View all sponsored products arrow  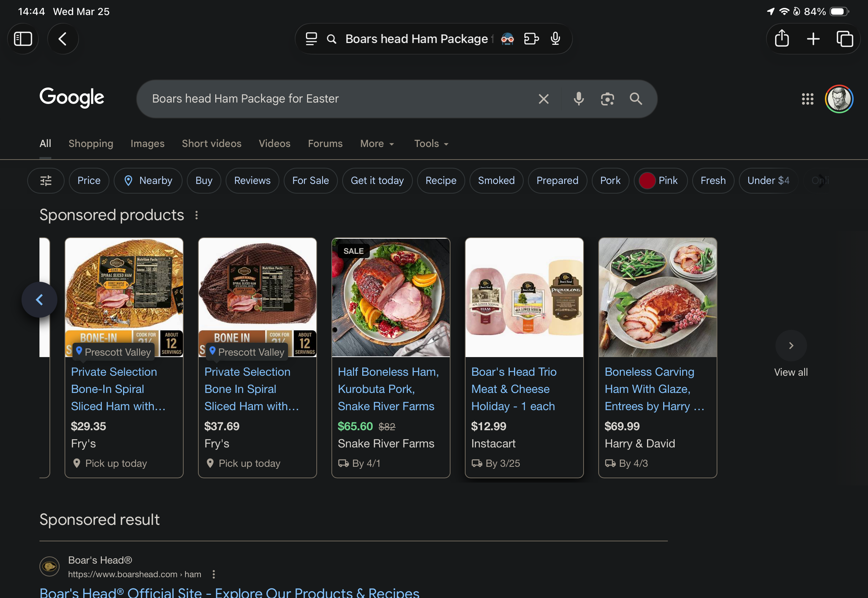tap(791, 346)
